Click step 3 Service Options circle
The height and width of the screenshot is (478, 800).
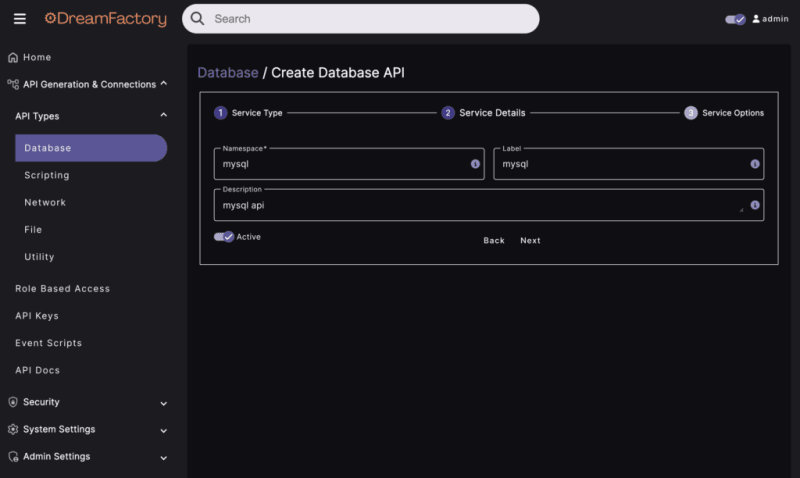(x=691, y=113)
